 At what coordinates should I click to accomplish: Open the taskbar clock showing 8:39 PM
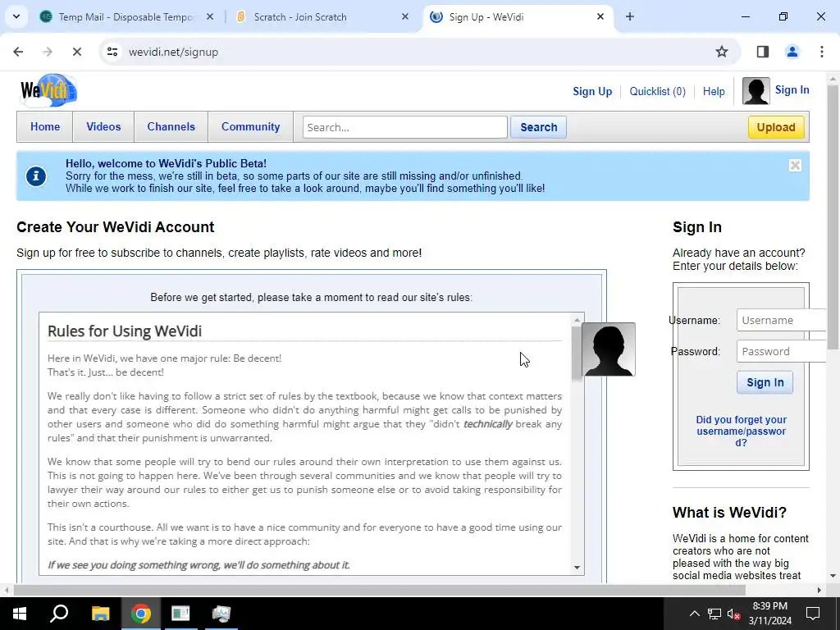(x=769, y=614)
